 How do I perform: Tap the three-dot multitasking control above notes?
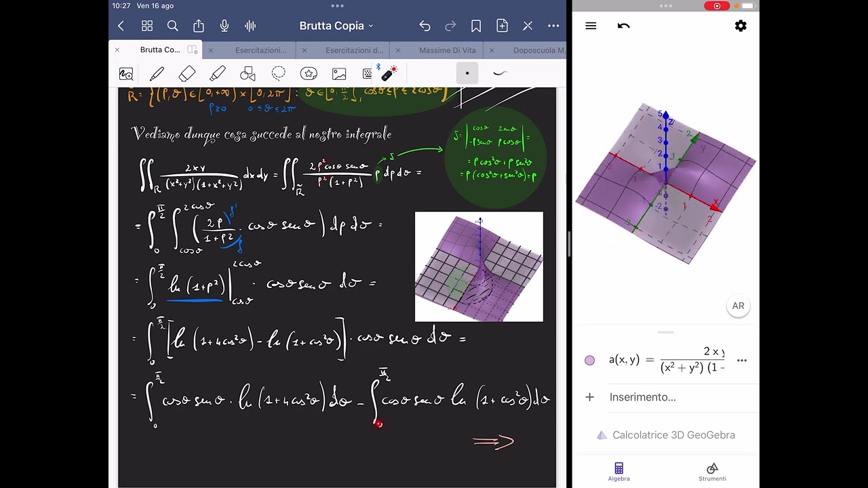point(338,5)
